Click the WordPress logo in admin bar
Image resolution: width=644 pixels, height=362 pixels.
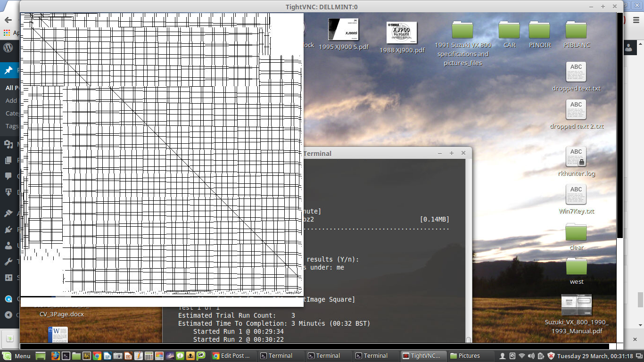(x=8, y=48)
